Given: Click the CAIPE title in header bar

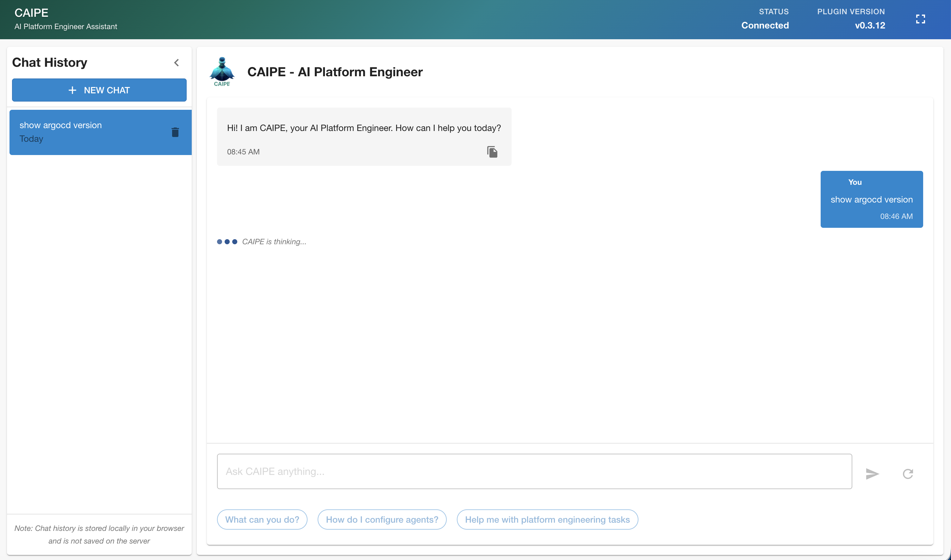Looking at the screenshot, I should [31, 13].
